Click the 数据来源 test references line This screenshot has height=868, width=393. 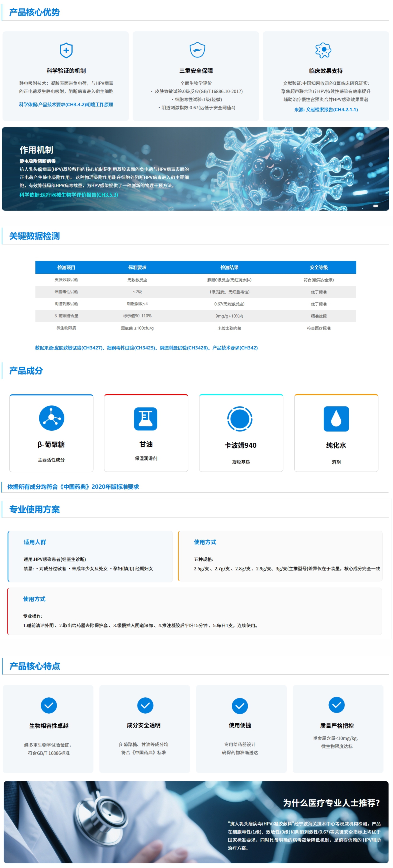click(146, 348)
